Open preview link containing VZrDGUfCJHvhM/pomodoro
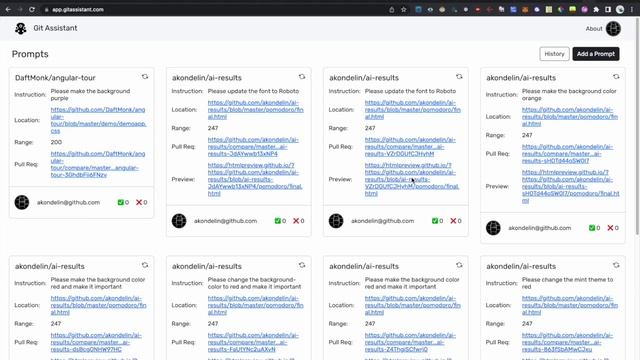Viewport: 640px width, 360px height. point(412,179)
